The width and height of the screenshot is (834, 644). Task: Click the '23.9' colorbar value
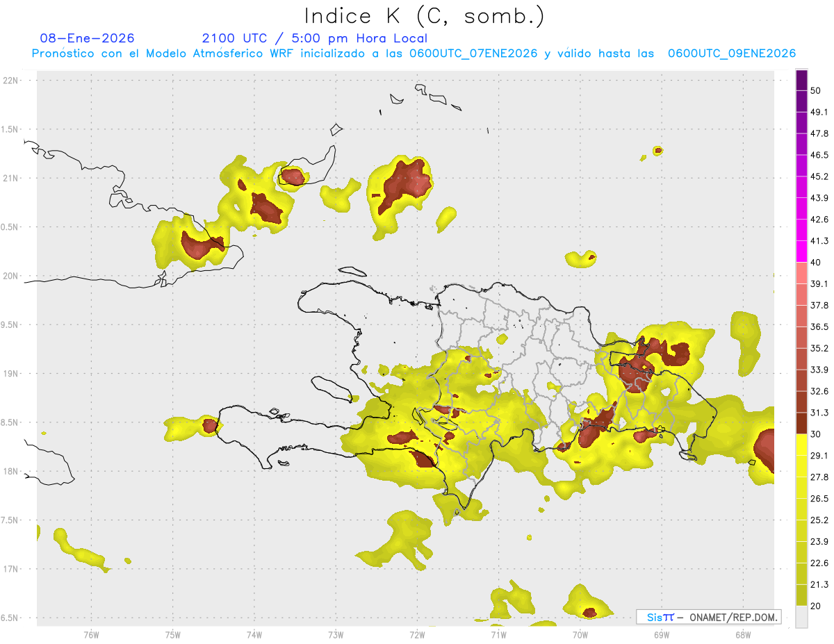819,543
